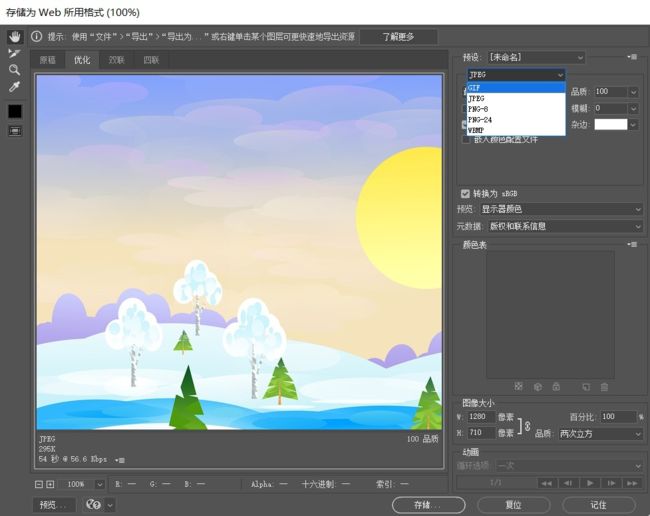
Task: Choose PNG-24 from the format list
Action: point(516,119)
